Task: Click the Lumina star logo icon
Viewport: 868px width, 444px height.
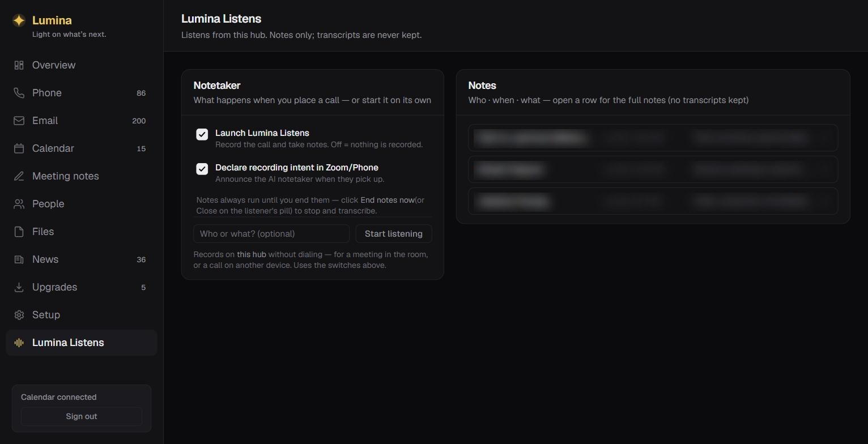Action: [19, 20]
